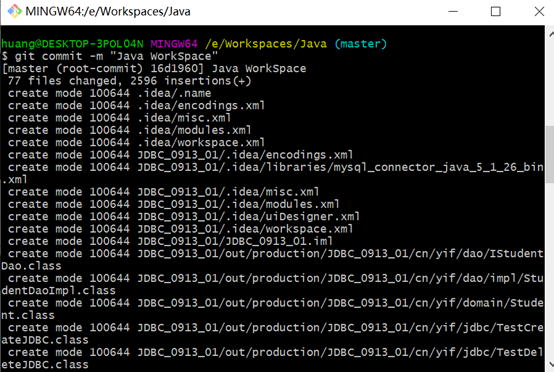Click the window title text MINGW64:/e/Workspaces/Java
This screenshot has height=372, width=554.
pos(108,12)
